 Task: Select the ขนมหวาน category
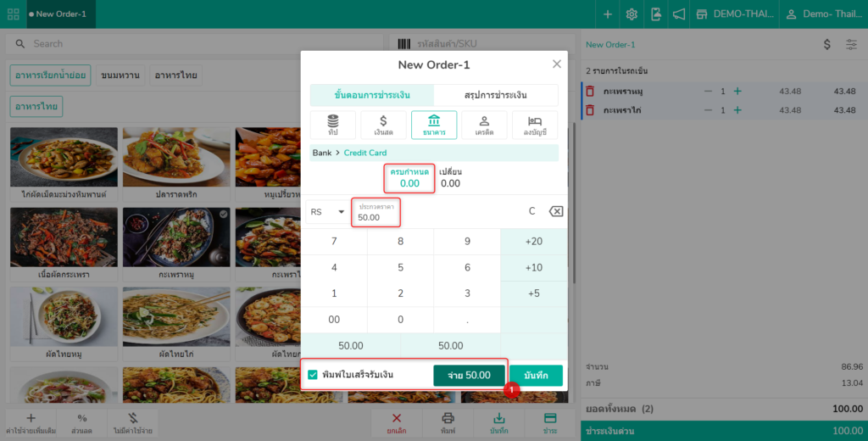120,75
